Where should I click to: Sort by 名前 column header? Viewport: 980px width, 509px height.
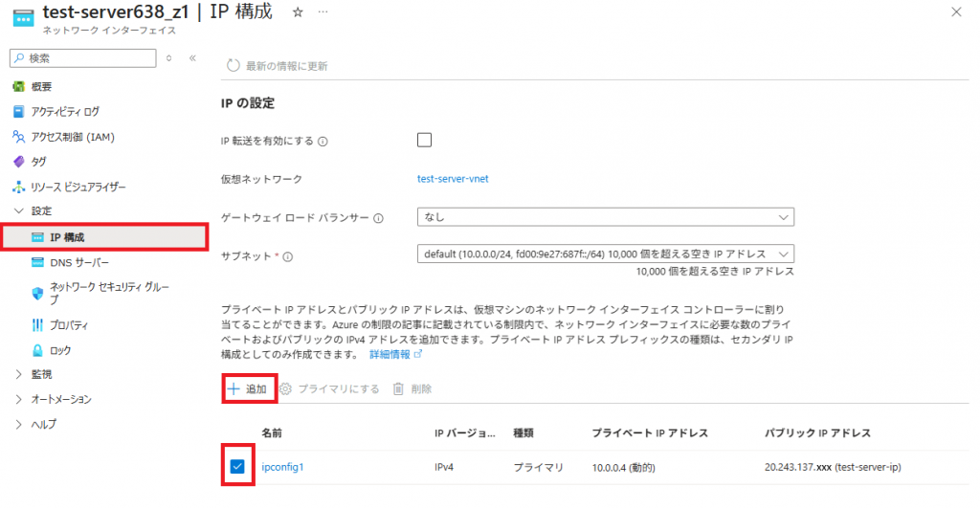(x=272, y=432)
